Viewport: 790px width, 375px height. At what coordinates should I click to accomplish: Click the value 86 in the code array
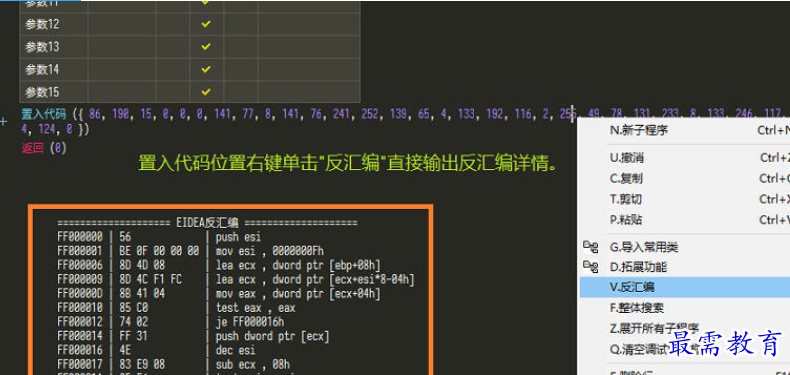tap(95, 114)
